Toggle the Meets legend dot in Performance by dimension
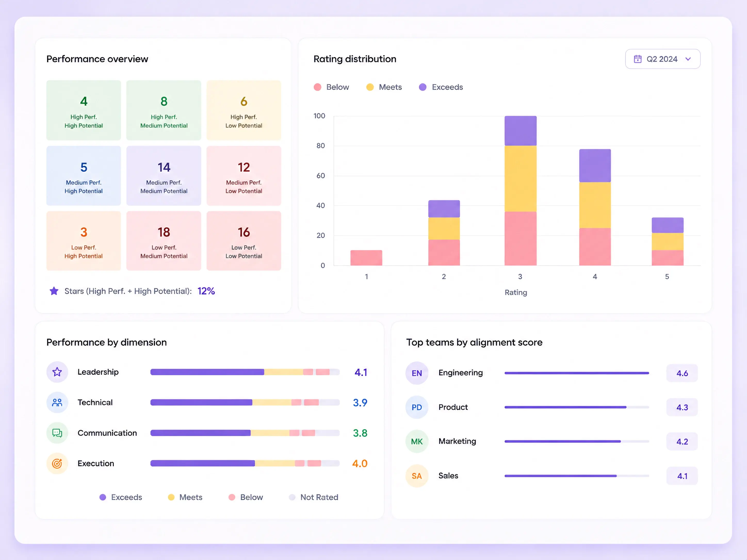This screenshot has width=747, height=560. [171, 497]
